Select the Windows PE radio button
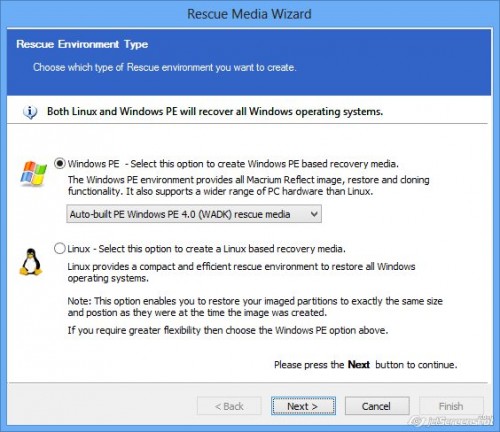The height and width of the screenshot is (432, 500). pyautogui.click(x=60, y=164)
